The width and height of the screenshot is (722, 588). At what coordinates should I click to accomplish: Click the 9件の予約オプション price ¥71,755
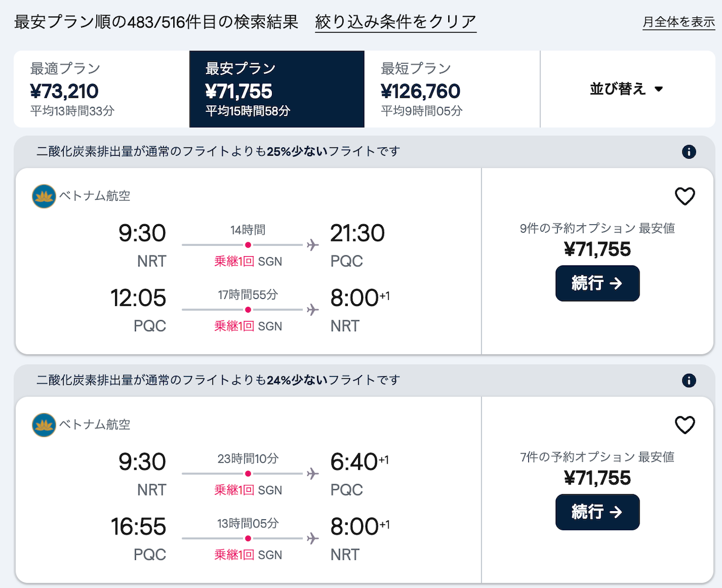coord(597,249)
